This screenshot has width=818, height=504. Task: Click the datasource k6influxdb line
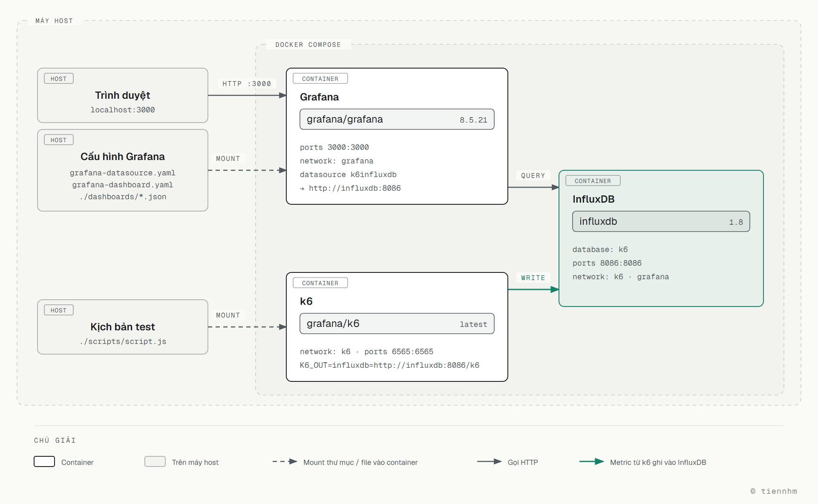click(348, 175)
